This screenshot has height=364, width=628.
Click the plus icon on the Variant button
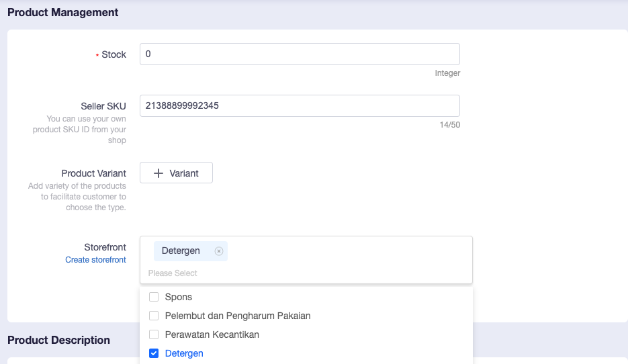coord(159,173)
